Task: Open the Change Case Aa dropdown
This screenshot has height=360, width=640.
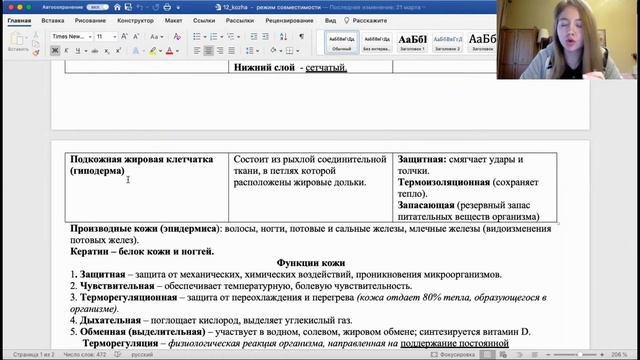Action: 156,37
